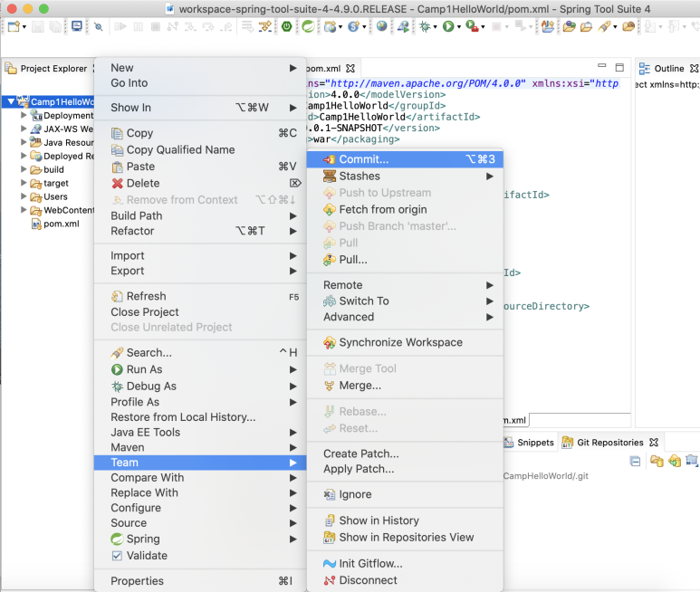Click the green Spring leaf toolbar icon
This screenshot has width=700, height=592.
(x=308, y=27)
